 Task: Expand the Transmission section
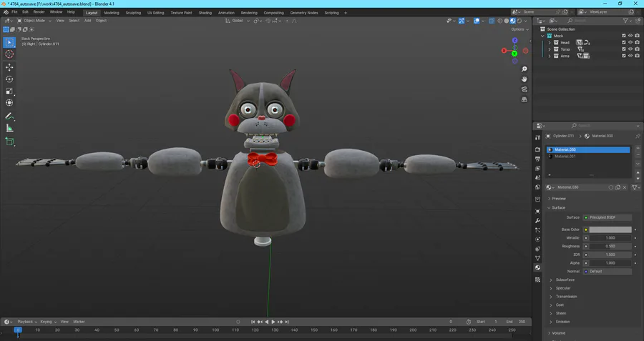click(x=566, y=296)
